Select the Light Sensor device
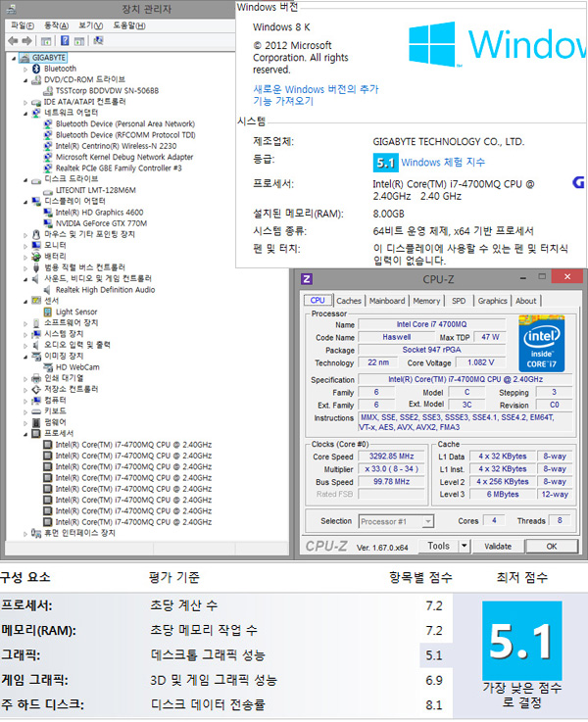The width and height of the screenshot is (588, 722). pos(76,312)
